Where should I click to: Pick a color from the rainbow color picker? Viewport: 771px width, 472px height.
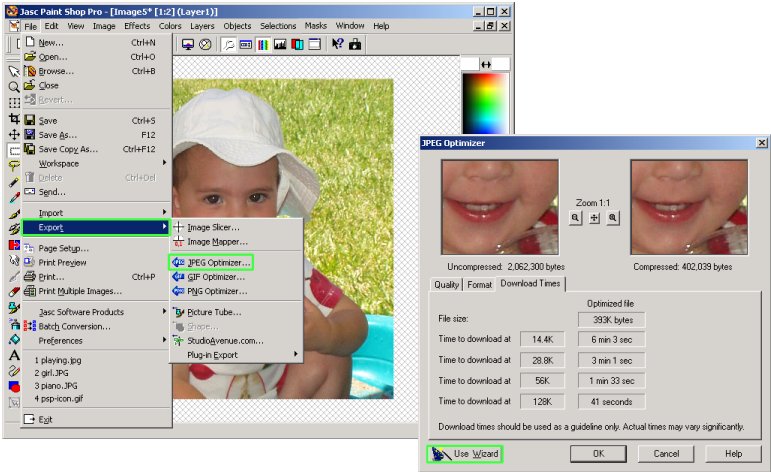(x=485, y=103)
